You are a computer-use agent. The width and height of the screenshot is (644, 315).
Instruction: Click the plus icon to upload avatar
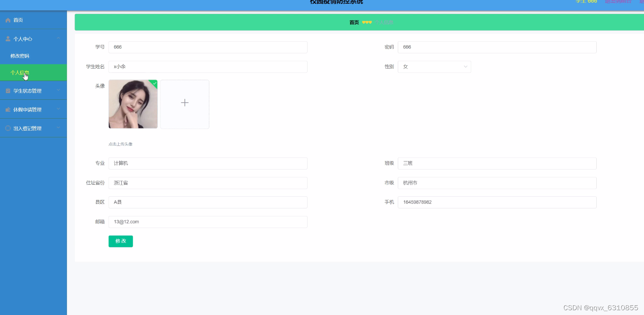185,103
